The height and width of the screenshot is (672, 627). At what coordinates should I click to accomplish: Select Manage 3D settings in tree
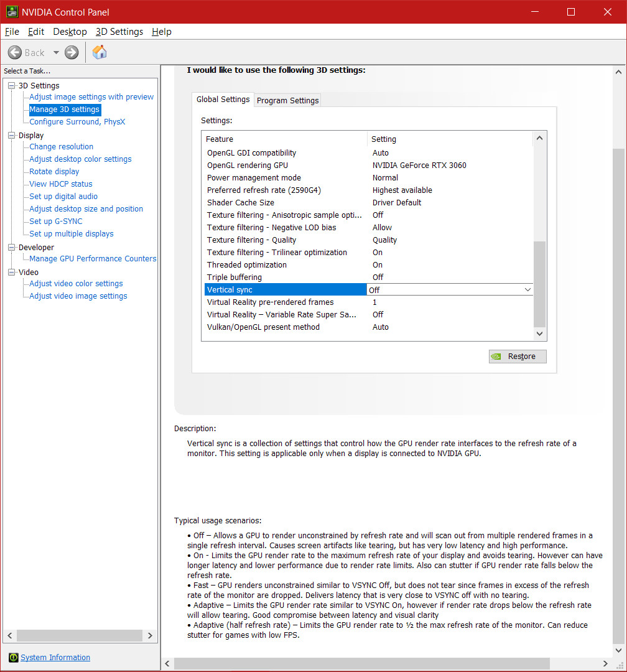point(64,110)
